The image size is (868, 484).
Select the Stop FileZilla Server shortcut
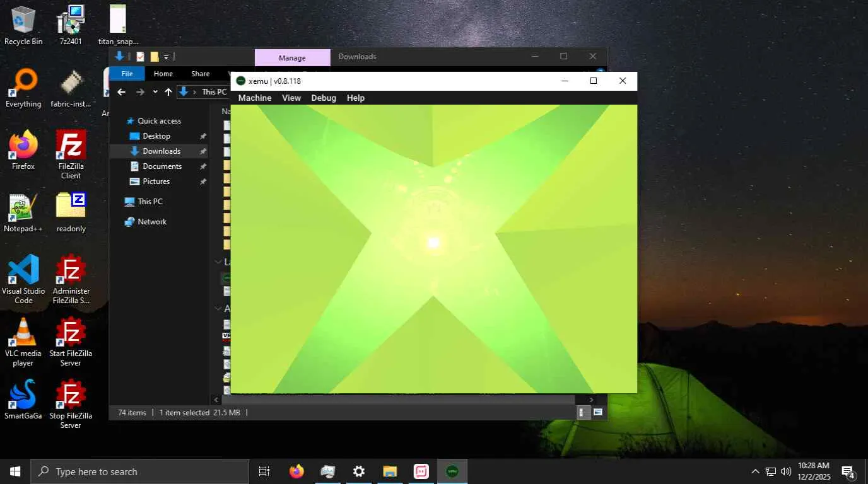[71, 404]
